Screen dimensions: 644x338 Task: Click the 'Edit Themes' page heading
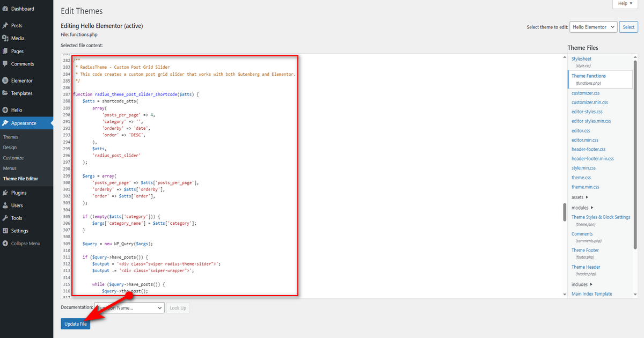point(82,11)
